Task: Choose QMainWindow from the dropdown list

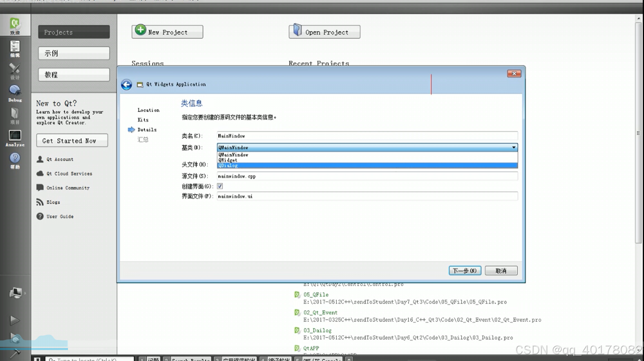Action: pyautogui.click(x=367, y=155)
